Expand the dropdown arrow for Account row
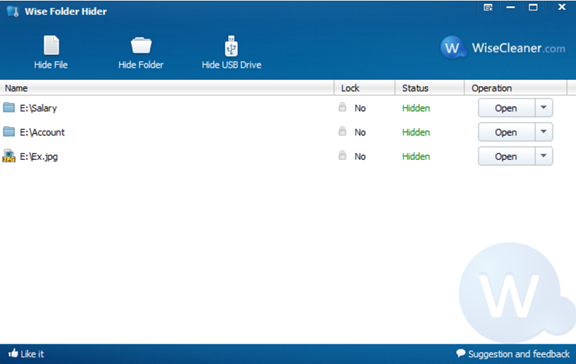The image size is (576, 364). 544,132
